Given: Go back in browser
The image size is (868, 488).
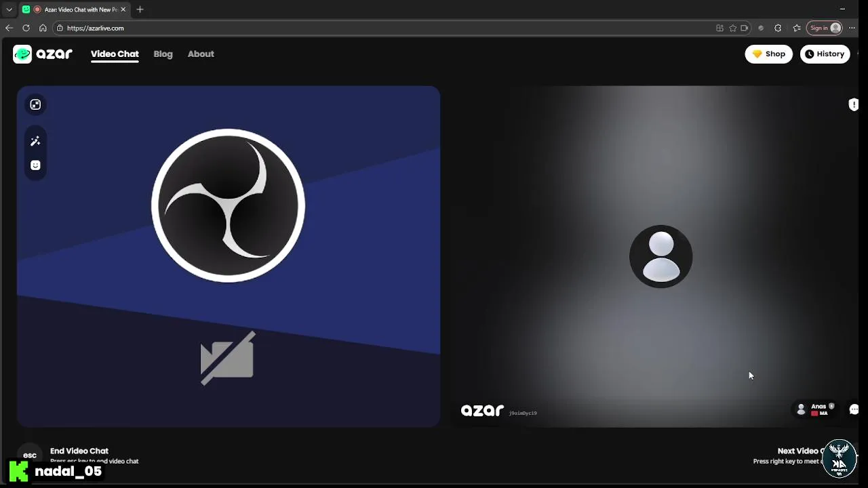Looking at the screenshot, I should click(x=9, y=28).
